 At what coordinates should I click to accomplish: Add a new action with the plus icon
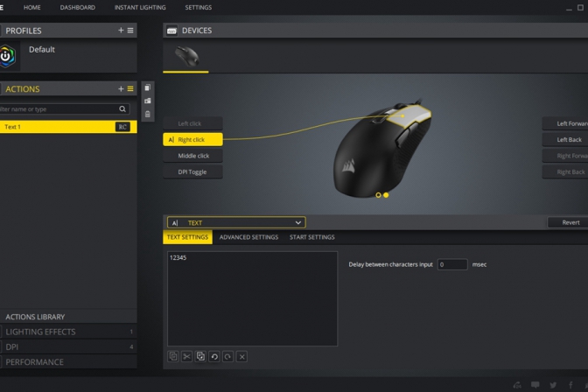[121, 89]
